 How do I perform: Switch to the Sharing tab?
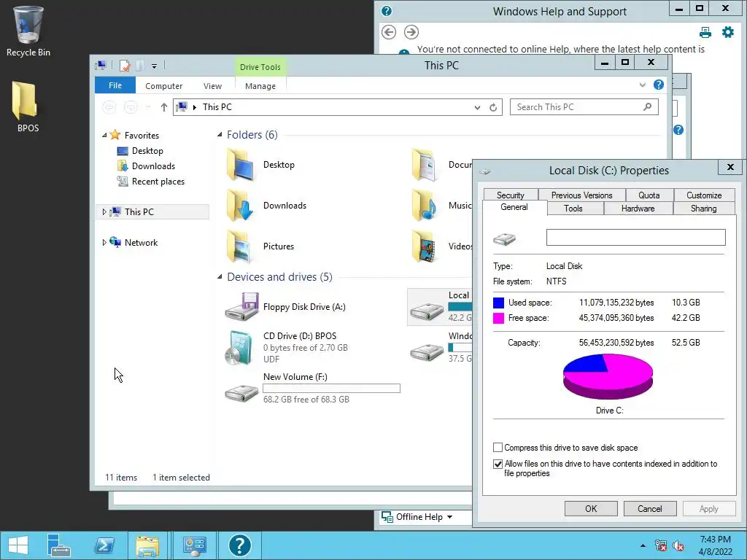pyautogui.click(x=704, y=209)
